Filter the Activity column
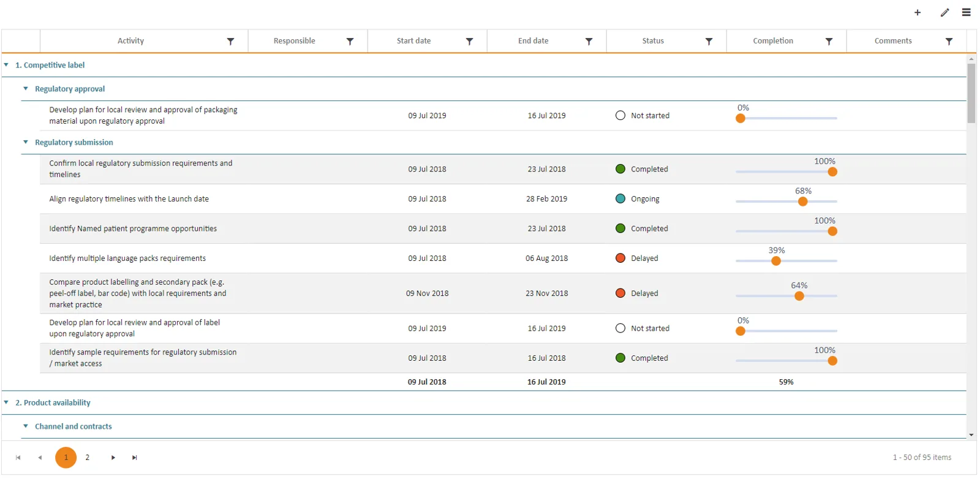The width and height of the screenshot is (980, 479). [x=230, y=41]
